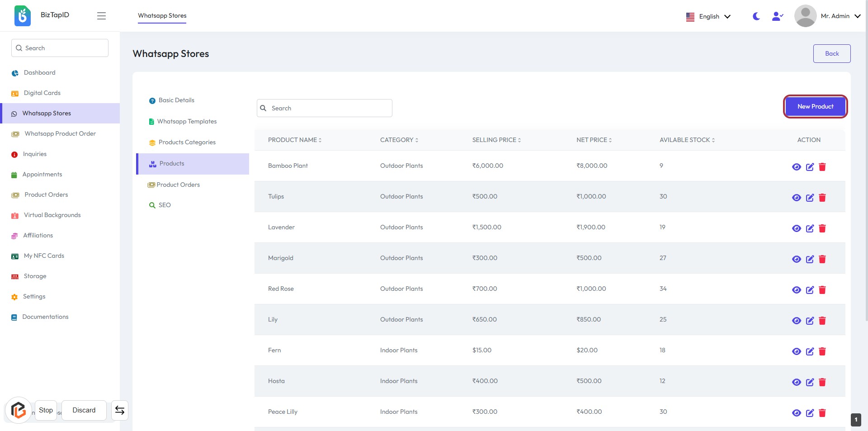
Task: Open the hamburger menu next to BizTapID
Action: (x=101, y=16)
